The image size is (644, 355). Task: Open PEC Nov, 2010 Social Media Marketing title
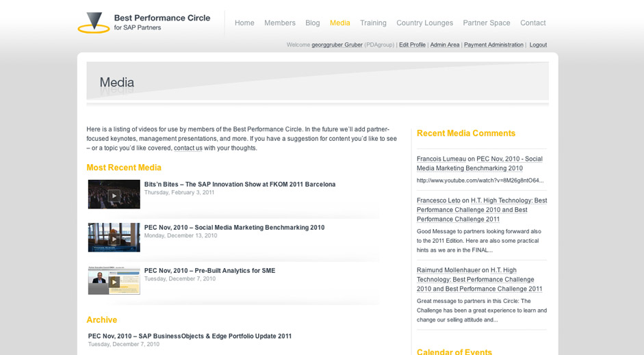(x=234, y=227)
